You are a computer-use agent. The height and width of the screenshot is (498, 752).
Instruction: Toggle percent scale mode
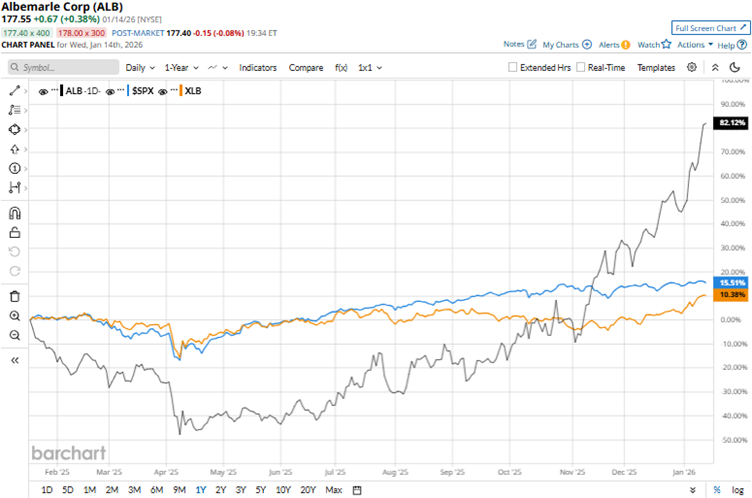[x=717, y=490]
